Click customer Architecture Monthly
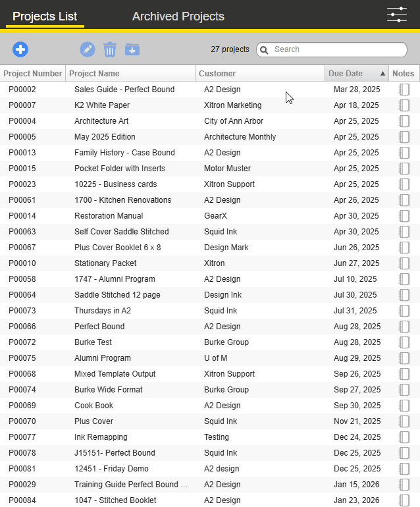420x507 pixels. pos(240,137)
